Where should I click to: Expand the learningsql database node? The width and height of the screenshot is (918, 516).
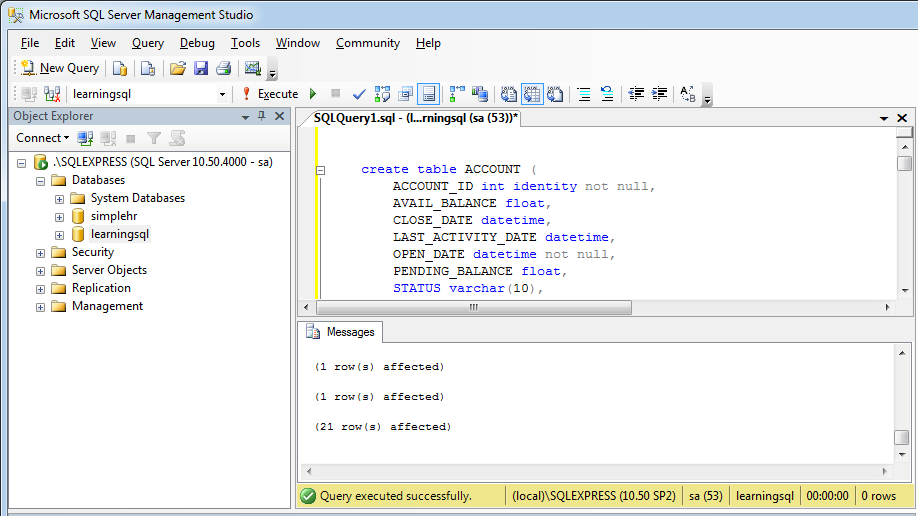(59, 235)
